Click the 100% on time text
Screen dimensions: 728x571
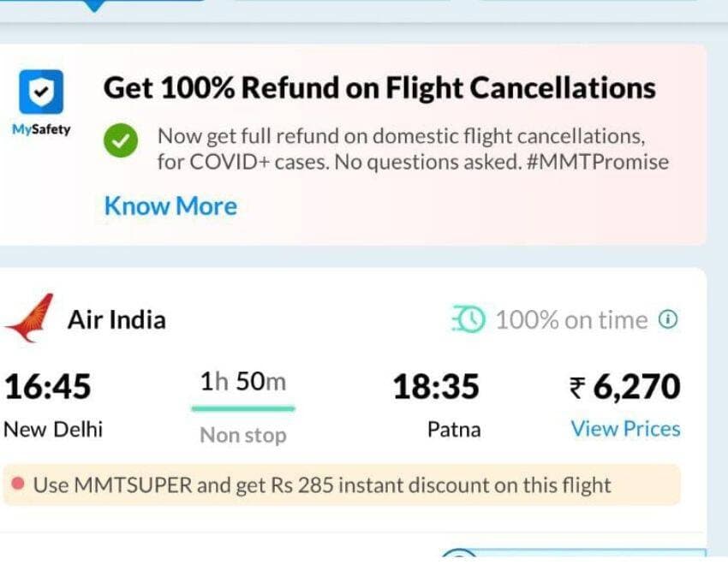[571, 320]
